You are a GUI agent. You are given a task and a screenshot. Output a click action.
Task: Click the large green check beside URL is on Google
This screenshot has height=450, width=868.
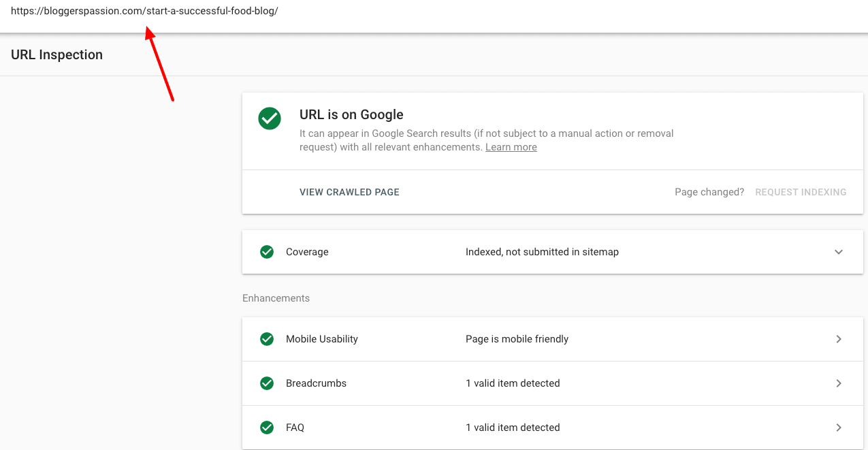click(270, 118)
